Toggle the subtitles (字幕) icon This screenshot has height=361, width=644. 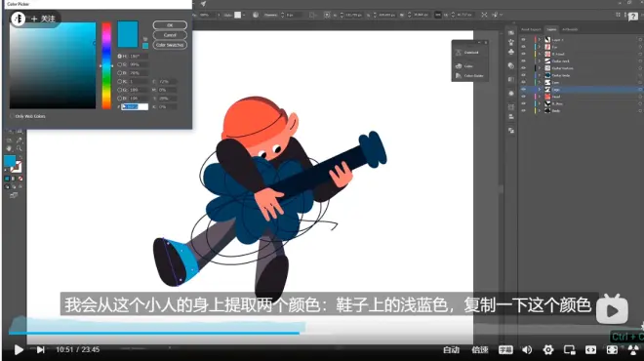[x=505, y=349]
